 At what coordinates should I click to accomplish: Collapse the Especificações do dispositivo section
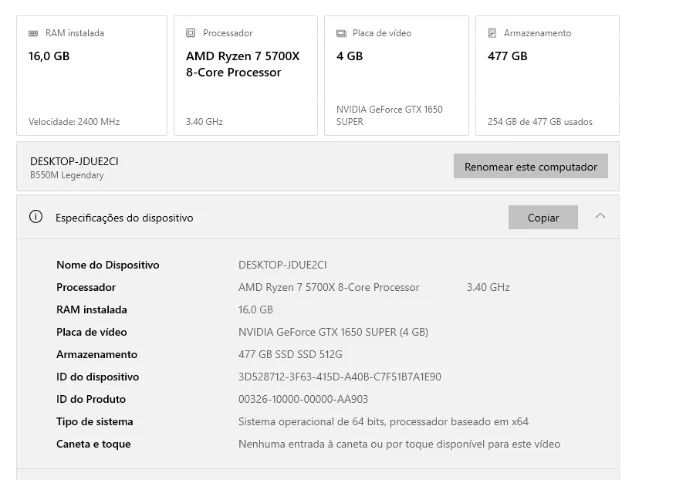point(600,216)
